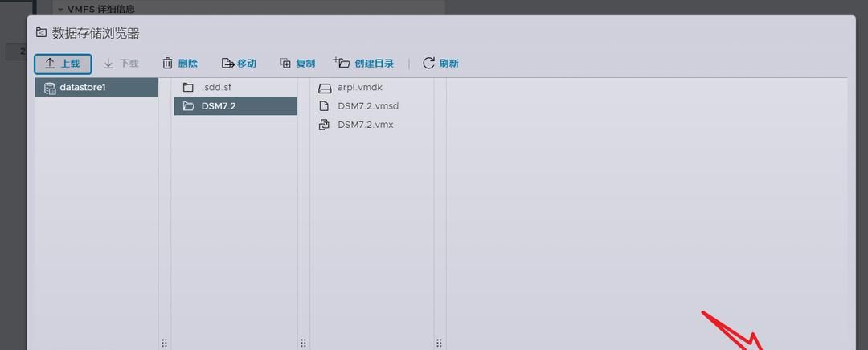Image resolution: width=868 pixels, height=350 pixels.
Task: Click the 刷新 refresh arrow icon
Action: point(428,64)
